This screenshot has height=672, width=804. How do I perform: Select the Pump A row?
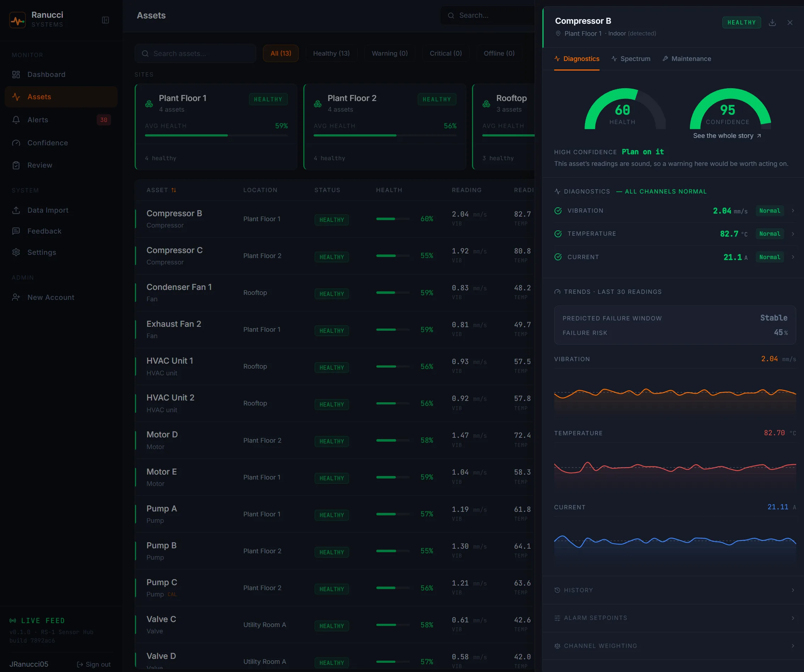[334, 514]
